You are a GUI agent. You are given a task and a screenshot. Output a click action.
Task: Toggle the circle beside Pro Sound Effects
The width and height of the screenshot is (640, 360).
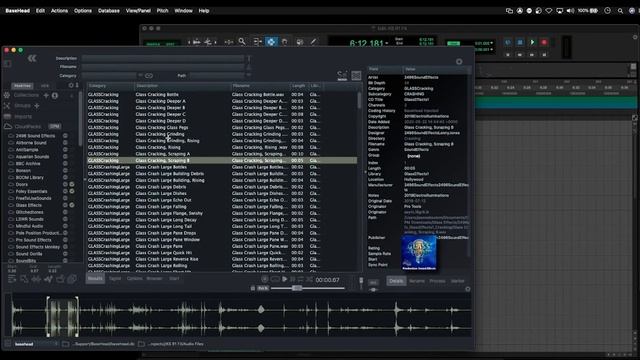point(65,240)
